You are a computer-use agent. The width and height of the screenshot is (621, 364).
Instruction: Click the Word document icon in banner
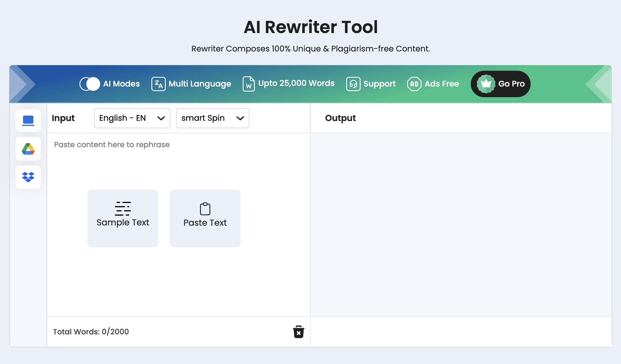tap(249, 84)
